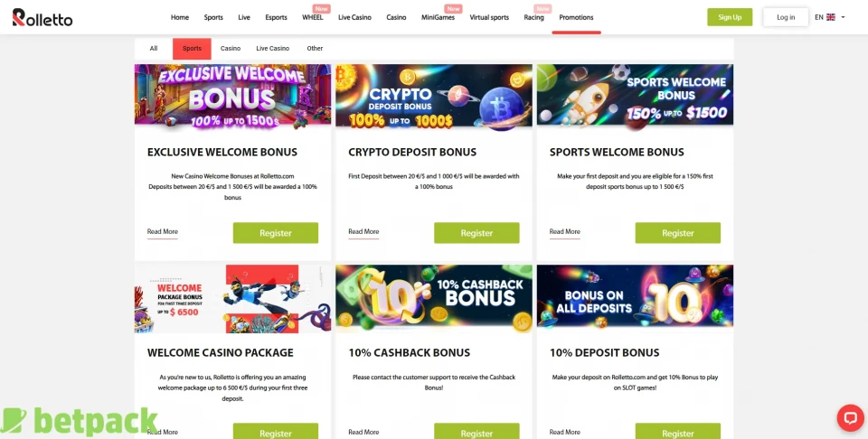Show All promotions tab
This screenshot has width=868, height=439.
click(154, 49)
